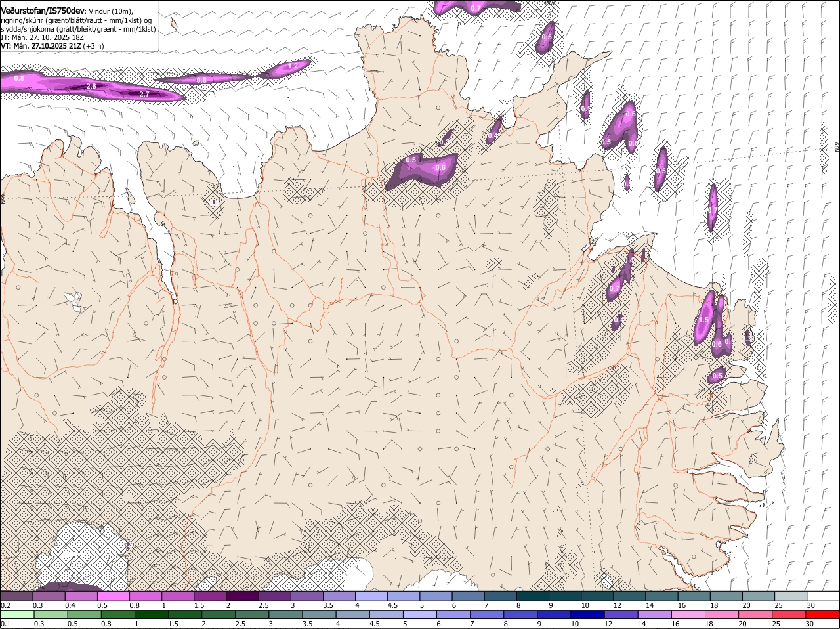Click the 2.8 precipitation value on the map

click(x=91, y=86)
